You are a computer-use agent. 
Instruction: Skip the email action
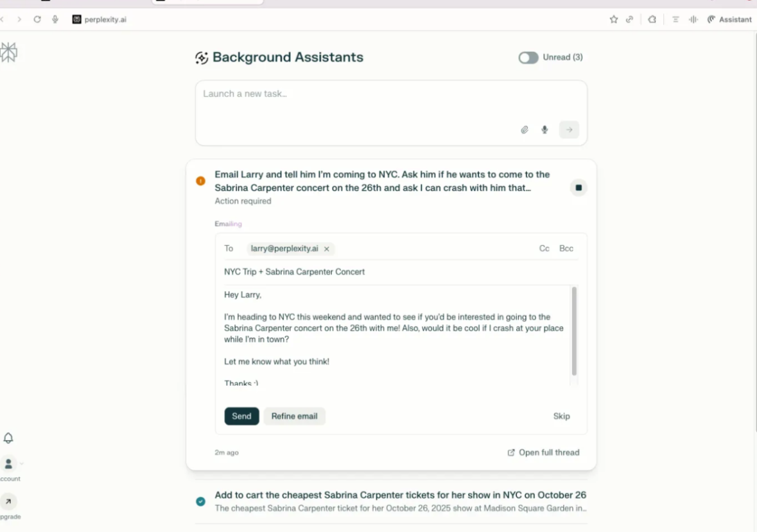[x=561, y=416]
